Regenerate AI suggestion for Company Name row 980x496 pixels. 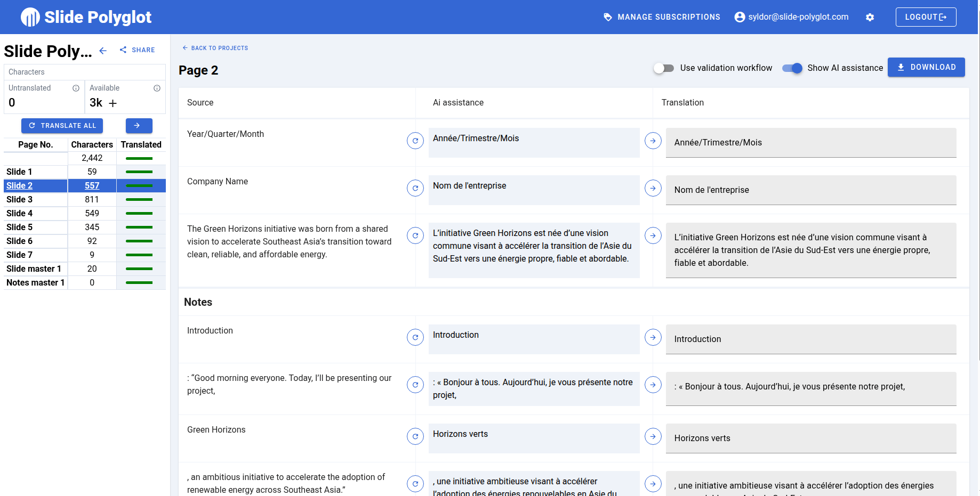point(415,188)
